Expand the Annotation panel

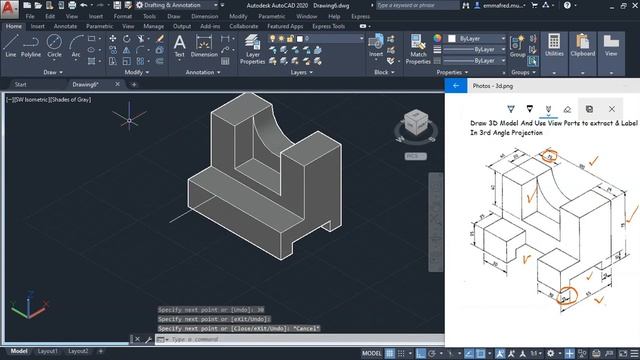tap(203, 72)
